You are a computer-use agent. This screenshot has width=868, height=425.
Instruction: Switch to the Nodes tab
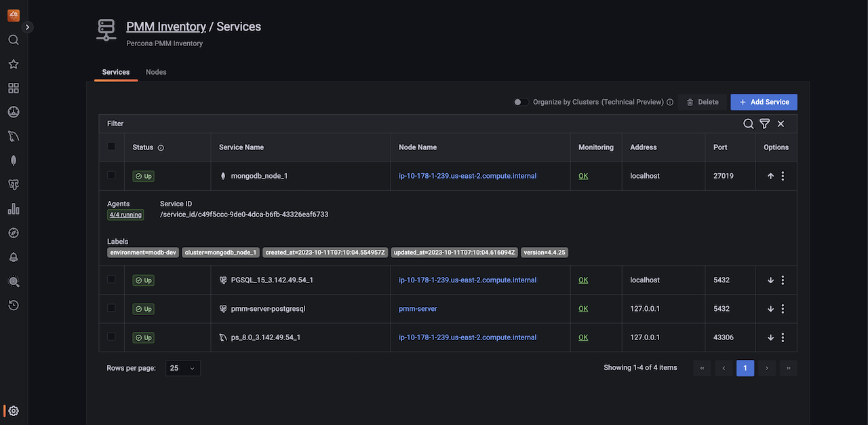coord(156,72)
